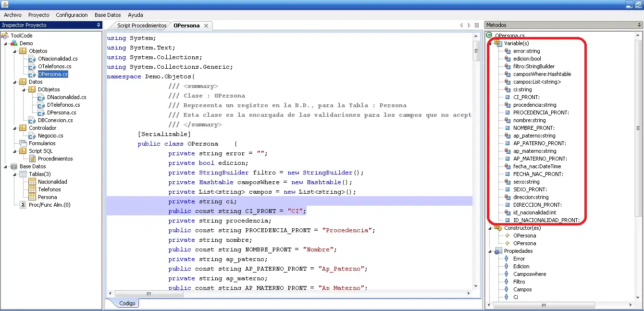Select the Telefonos table row
This screenshot has width=644, height=311.
click(50, 189)
